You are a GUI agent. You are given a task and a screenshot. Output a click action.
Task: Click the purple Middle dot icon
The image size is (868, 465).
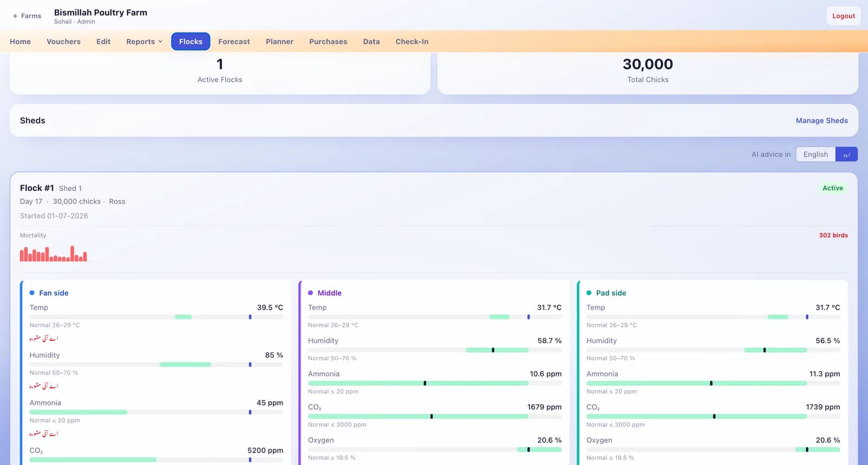310,293
